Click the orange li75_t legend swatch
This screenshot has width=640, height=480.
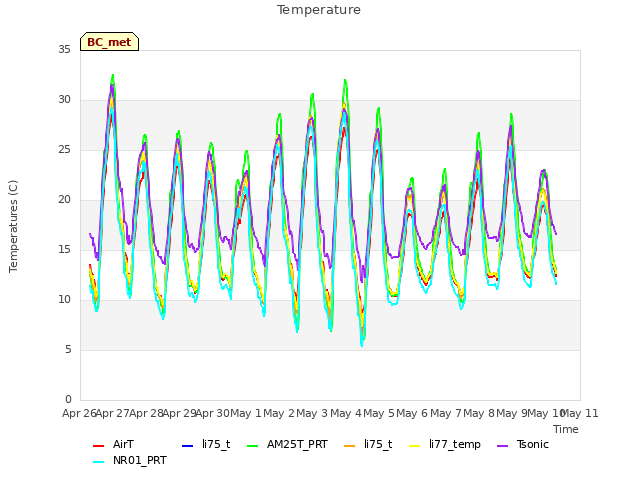[350, 446]
